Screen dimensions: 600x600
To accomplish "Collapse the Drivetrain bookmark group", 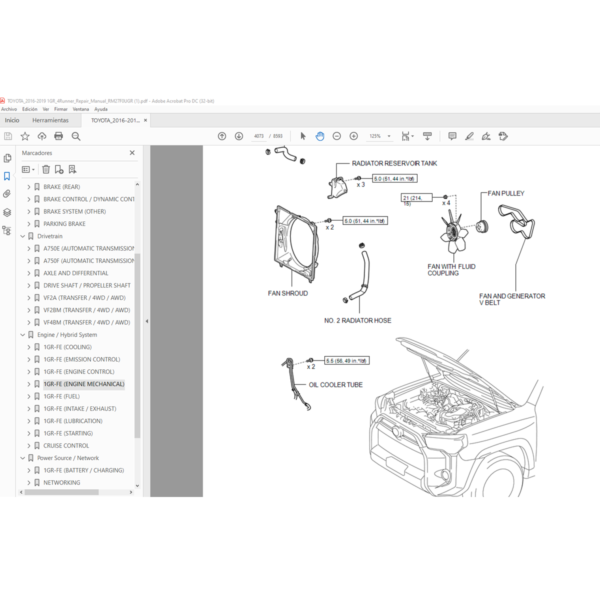I will (23, 236).
